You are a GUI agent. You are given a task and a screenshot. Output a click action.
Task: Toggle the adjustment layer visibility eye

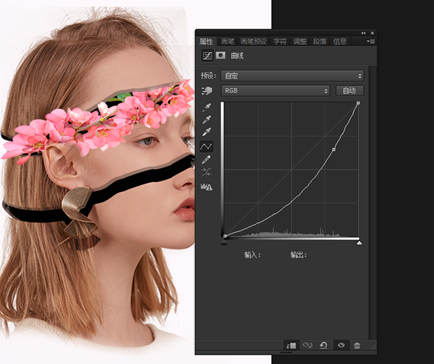[x=341, y=345]
